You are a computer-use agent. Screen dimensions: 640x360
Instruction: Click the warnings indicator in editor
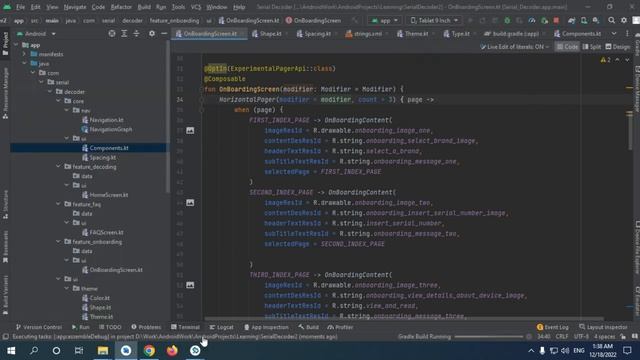pyautogui.click(x=605, y=60)
